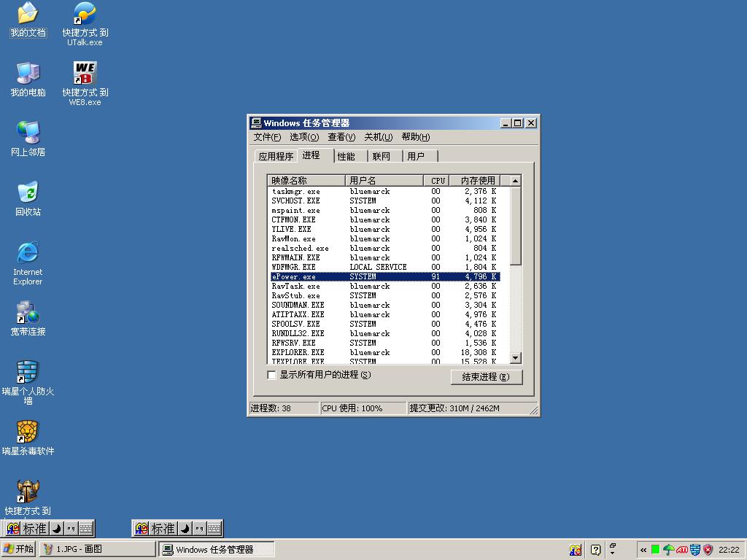Click the green CPU meter tray icon
This screenshot has height=560, width=747.
tap(656, 550)
